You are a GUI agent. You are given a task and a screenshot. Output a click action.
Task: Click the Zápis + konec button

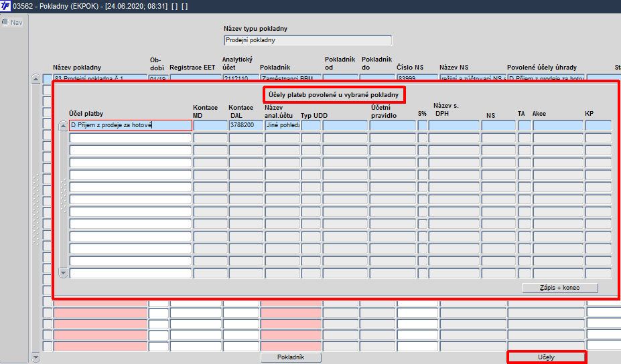pyautogui.click(x=559, y=288)
